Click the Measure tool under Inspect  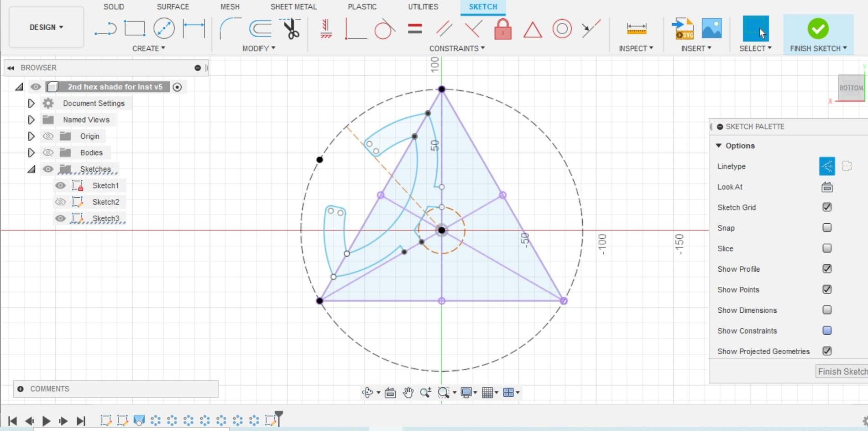[636, 28]
